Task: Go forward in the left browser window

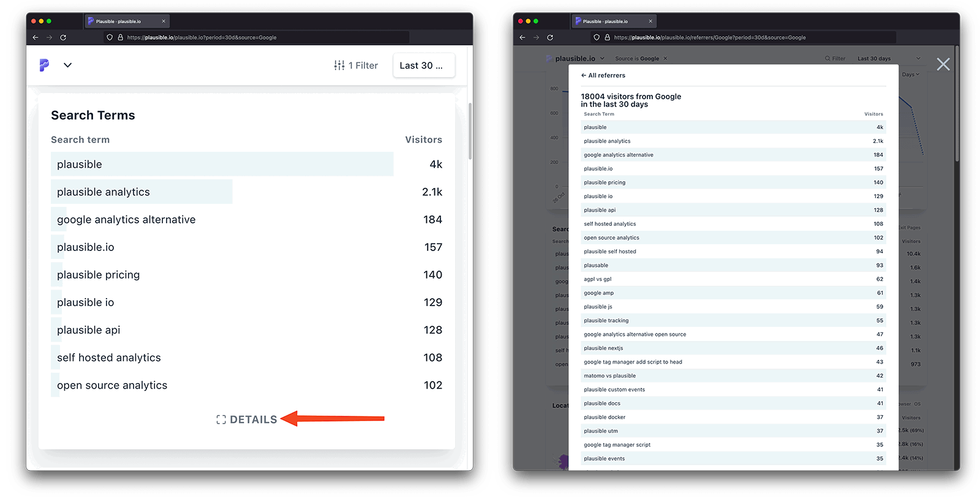Action: tap(49, 37)
